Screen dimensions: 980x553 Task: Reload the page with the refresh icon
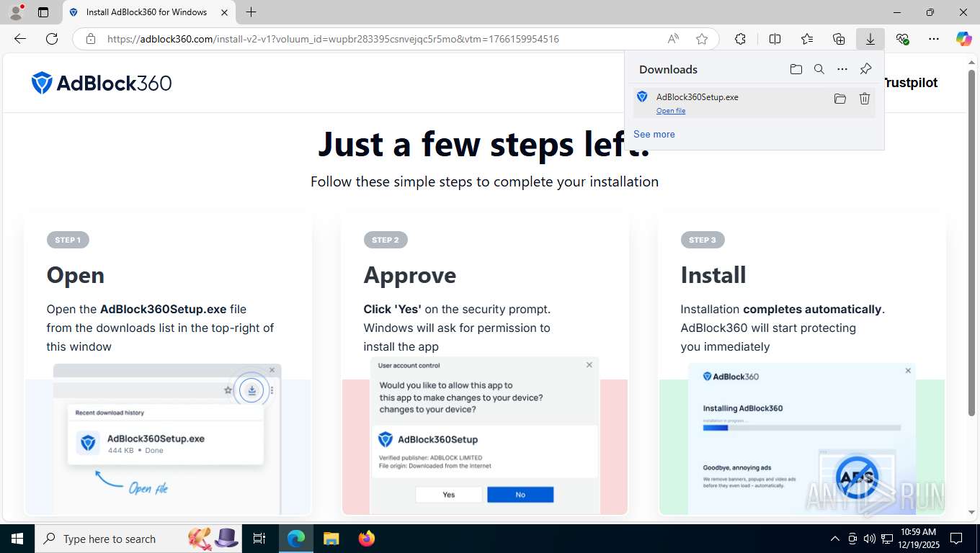tap(52, 39)
